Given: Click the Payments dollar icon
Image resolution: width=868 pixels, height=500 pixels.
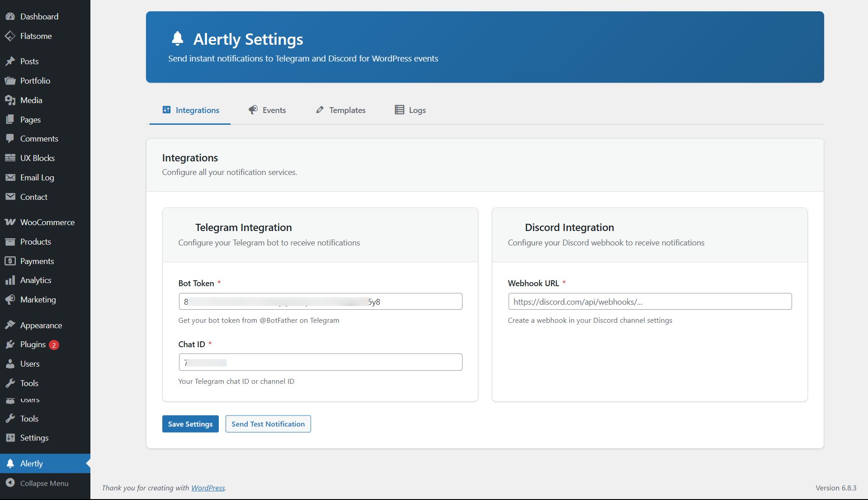Looking at the screenshot, I should pos(10,261).
